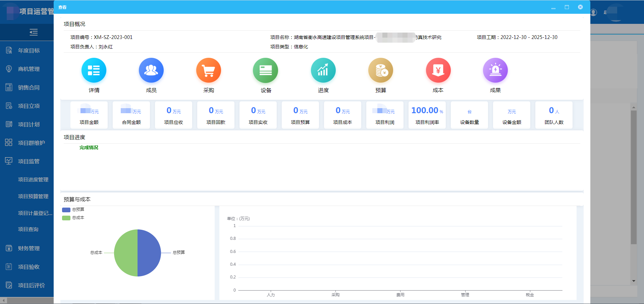Go to 项目预算管理 submenu
This screenshot has height=304, width=644.
click(33, 197)
